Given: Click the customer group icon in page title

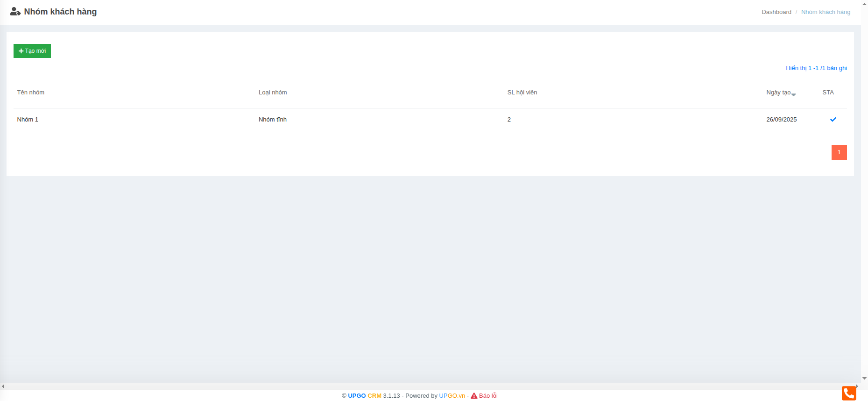Looking at the screenshot, I should point(15,12).
